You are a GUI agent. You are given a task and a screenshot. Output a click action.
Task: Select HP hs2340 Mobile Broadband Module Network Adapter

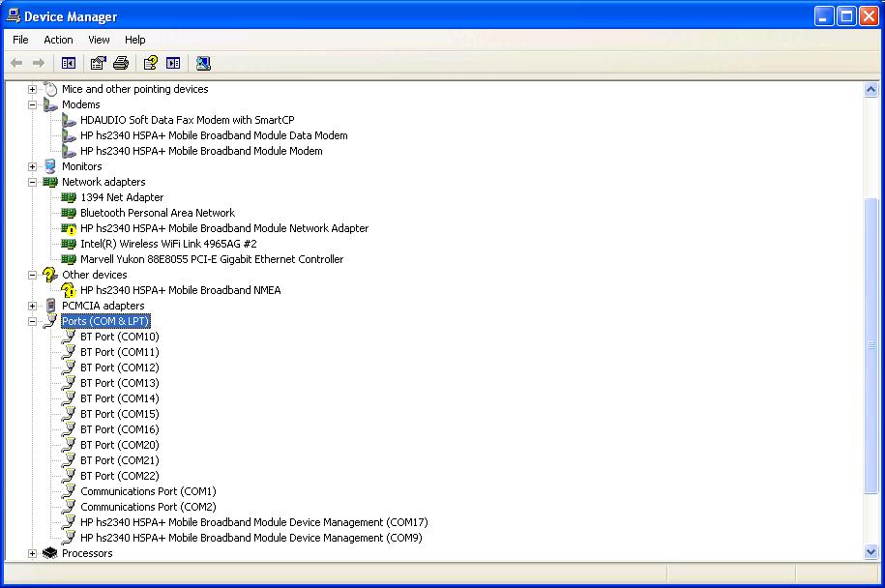[224, 228]
